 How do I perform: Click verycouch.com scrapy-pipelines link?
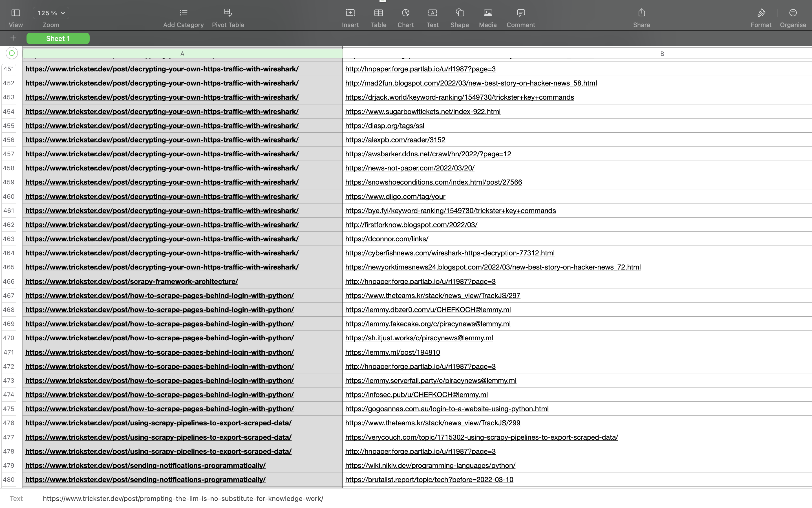point(482,437)
